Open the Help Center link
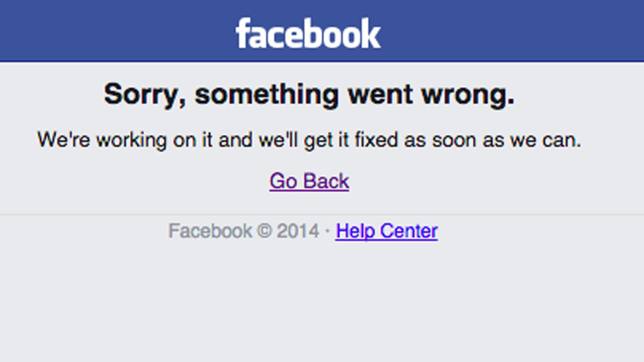The image size is (644, 362). tap(387, 231)
